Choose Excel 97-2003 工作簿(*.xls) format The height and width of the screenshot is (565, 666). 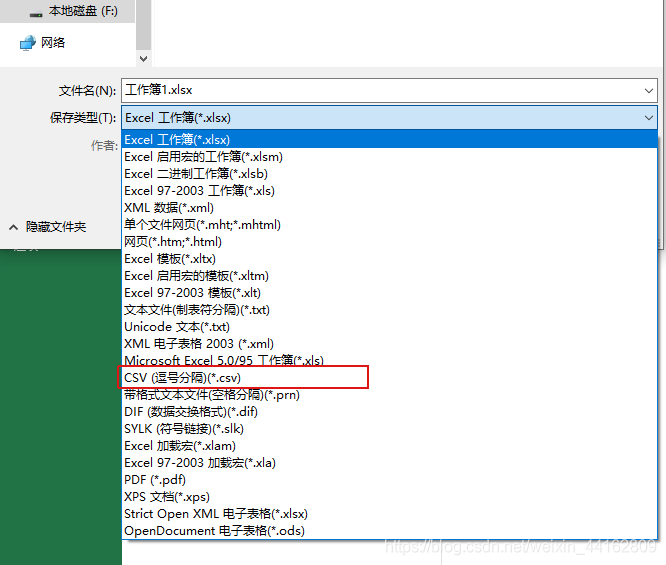(389, 191)
